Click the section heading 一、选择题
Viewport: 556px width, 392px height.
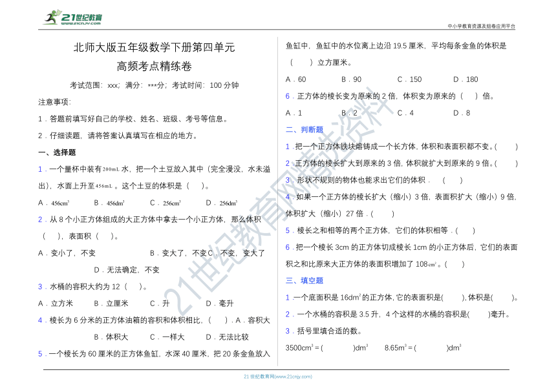[x=57, y=152]
